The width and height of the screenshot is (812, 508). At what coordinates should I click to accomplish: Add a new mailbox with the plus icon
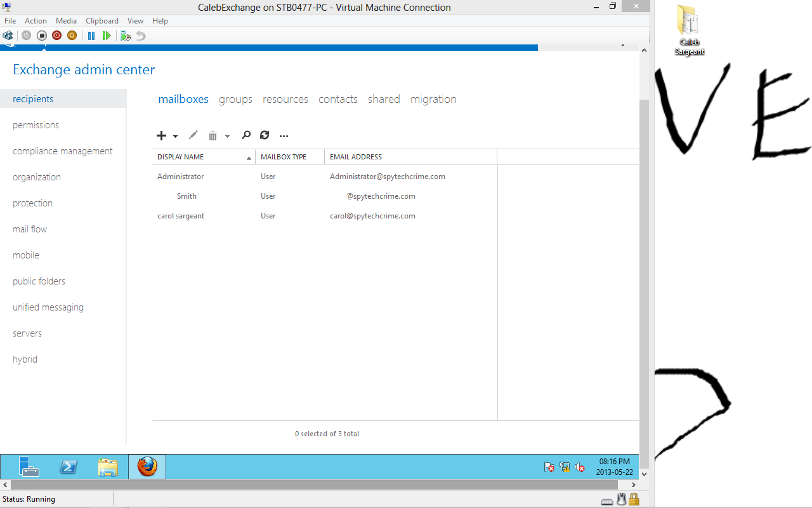(x=161, y=135)
